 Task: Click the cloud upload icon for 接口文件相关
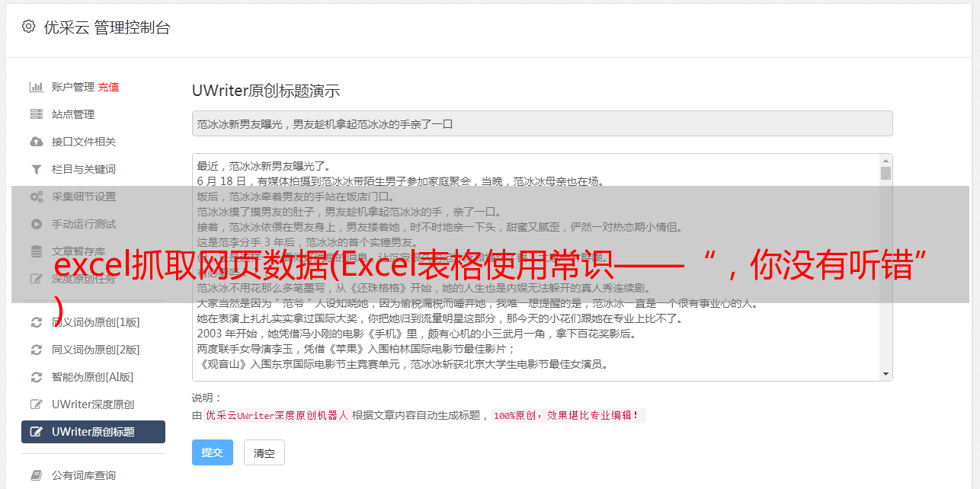click(36, 142)
